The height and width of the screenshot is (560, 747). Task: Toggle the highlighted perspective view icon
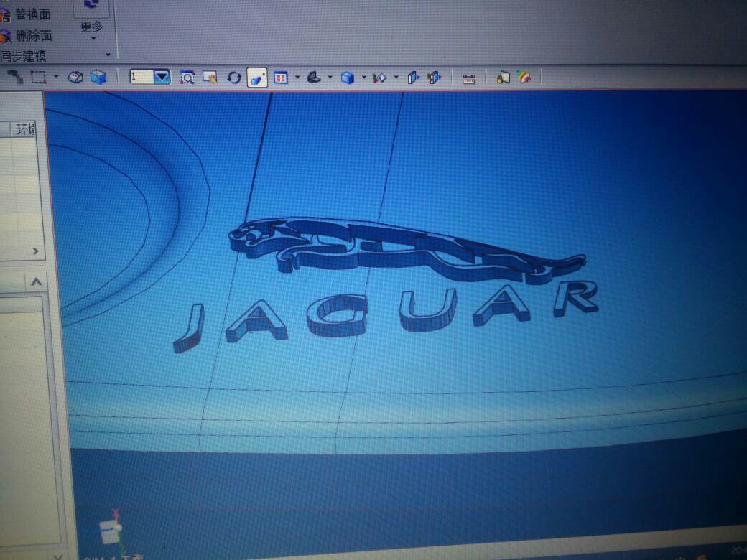257,78
